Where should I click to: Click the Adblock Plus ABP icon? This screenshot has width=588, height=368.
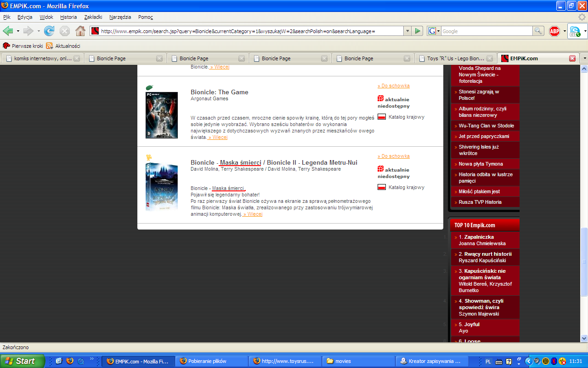point(554,31)
